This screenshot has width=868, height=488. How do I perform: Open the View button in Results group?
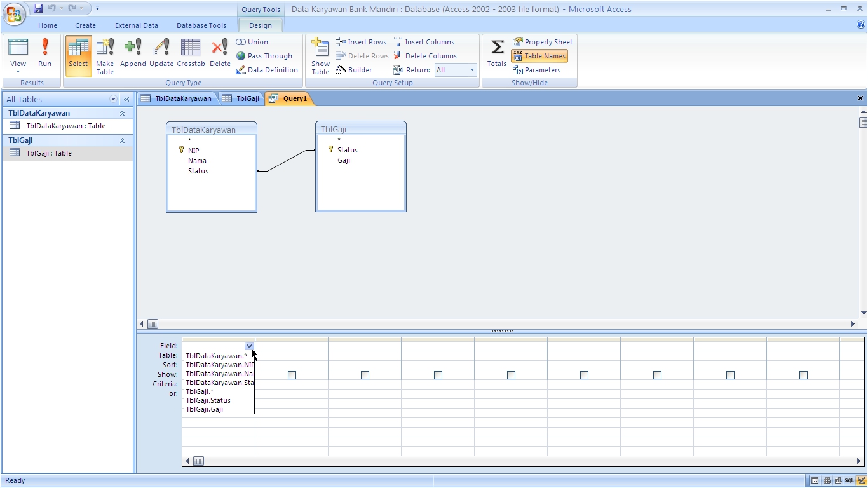pyautogui.click(x=18, y=56)
